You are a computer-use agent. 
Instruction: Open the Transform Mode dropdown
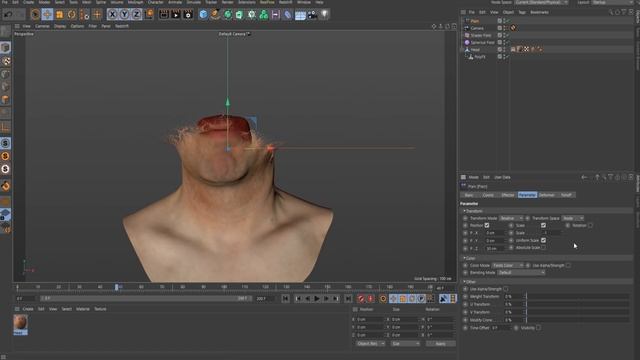(x=511, y=218)
